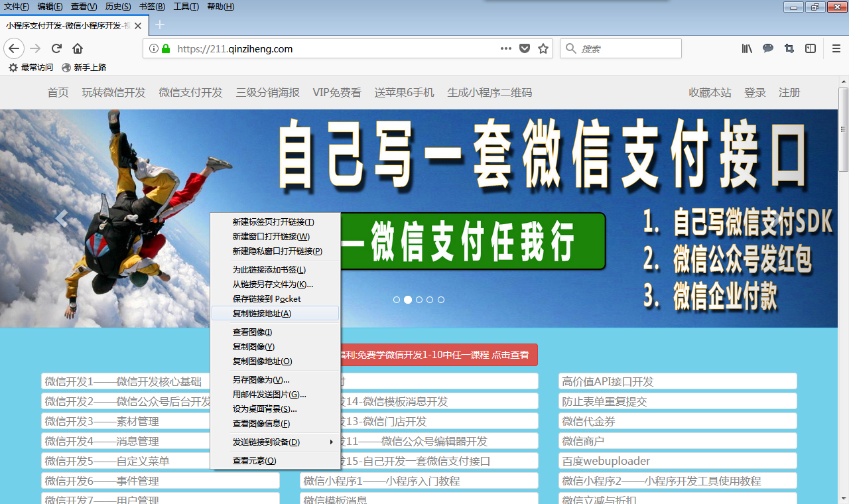Image resolution: width=849 pixels, height=504 pixels.
Task: Select the second carousel indicator dot
Action: coord(408,300)
